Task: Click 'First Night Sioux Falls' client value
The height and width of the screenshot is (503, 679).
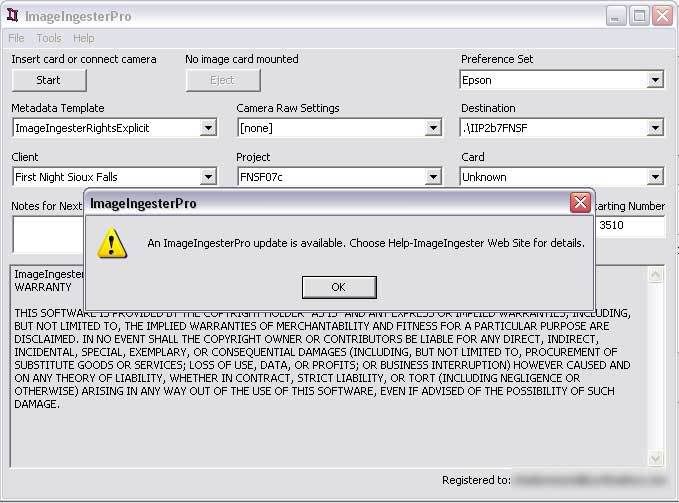Action: (66, 177)
